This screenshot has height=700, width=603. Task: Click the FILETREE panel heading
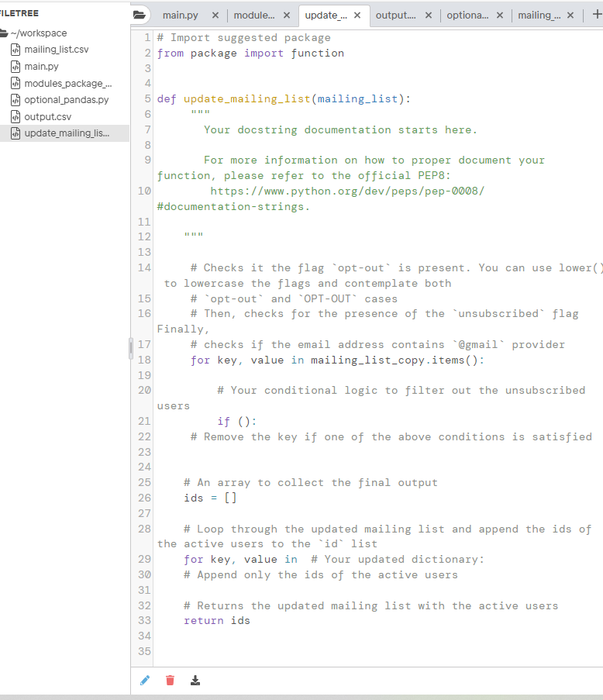coord(19,13)
